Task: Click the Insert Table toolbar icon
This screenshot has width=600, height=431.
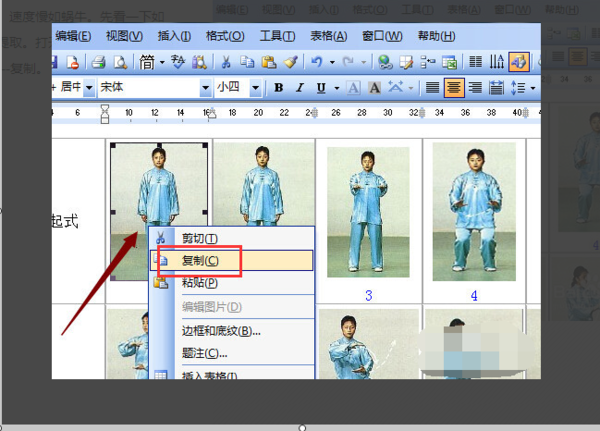Action: [428, 62]
